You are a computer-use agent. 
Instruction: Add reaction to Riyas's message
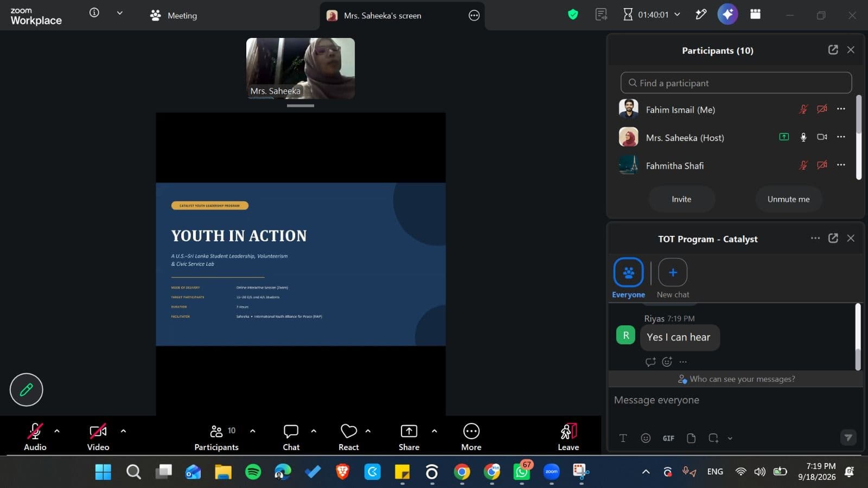(x=667, y=362)
